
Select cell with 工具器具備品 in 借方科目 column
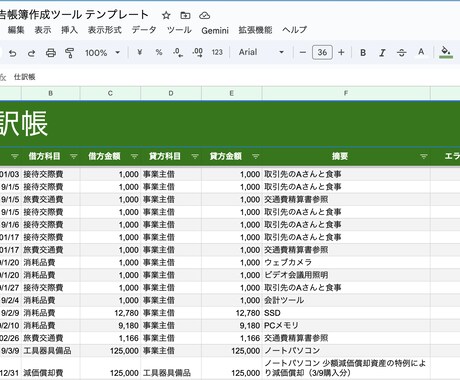click(51, 351)
